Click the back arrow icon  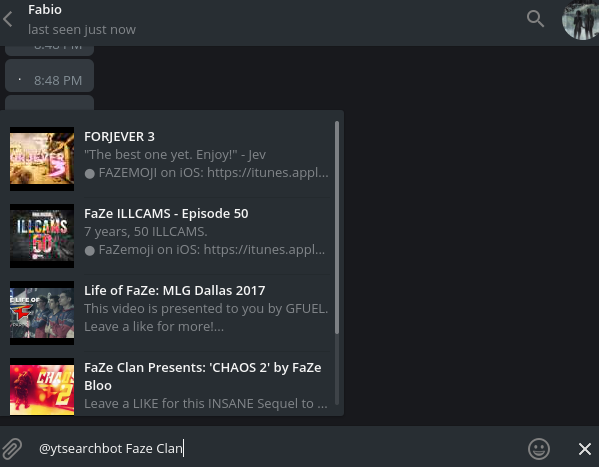click(8, 19)
